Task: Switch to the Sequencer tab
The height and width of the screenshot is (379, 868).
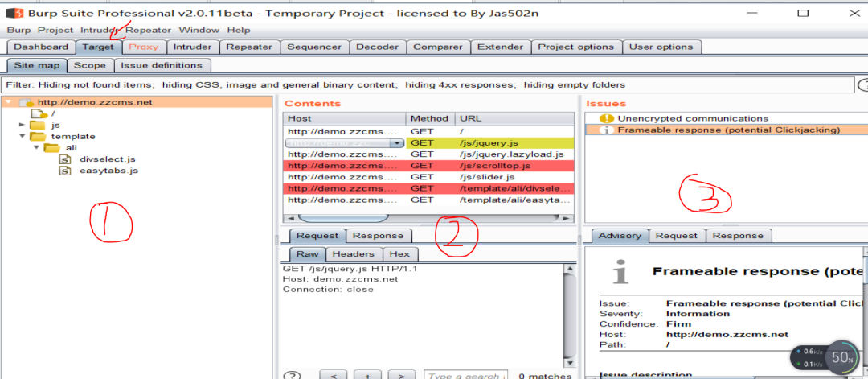Action: [x=314, y=47]
